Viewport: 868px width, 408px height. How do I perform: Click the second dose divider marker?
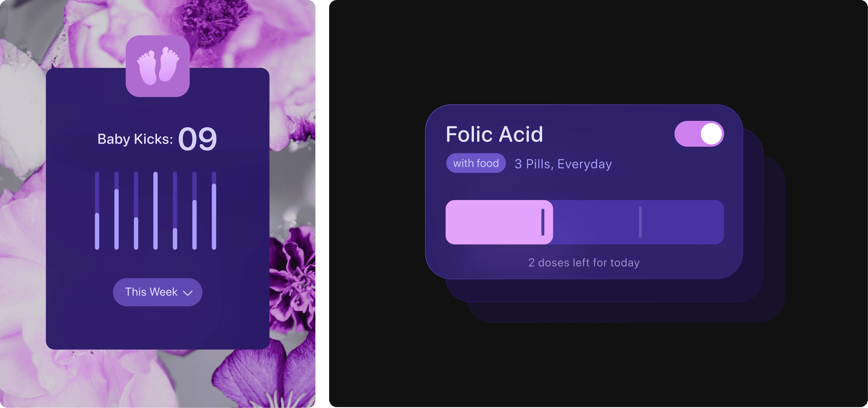(x=640, y=222)
